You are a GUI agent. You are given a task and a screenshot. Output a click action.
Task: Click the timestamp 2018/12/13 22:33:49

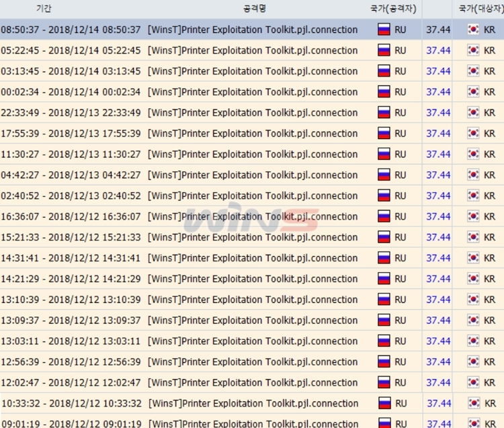[95, 113]
